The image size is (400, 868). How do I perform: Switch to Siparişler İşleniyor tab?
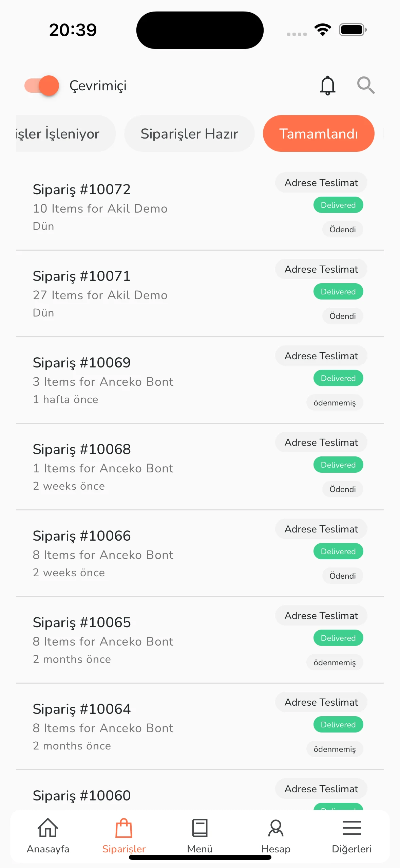pyautogui.click(x=66, y=133)
